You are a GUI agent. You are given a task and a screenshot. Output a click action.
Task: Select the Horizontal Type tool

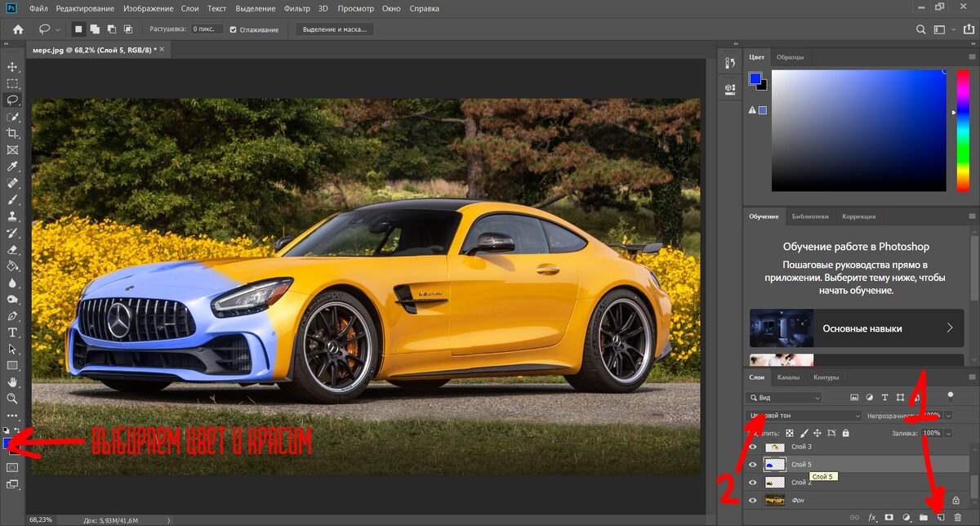12,332
